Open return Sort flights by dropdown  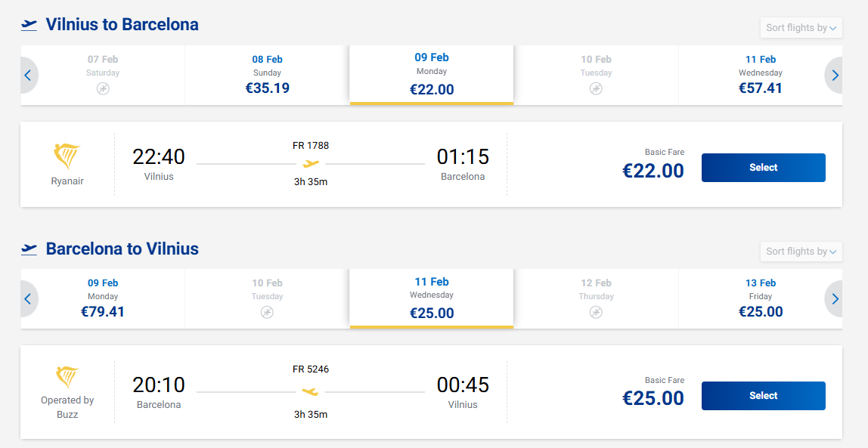click(801, 252)
